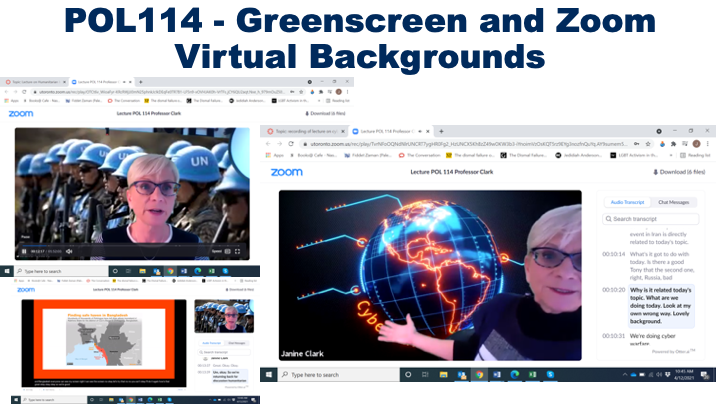
Task: Seek on UN peacekeepers video progress bar
Action: click(132, 246)
